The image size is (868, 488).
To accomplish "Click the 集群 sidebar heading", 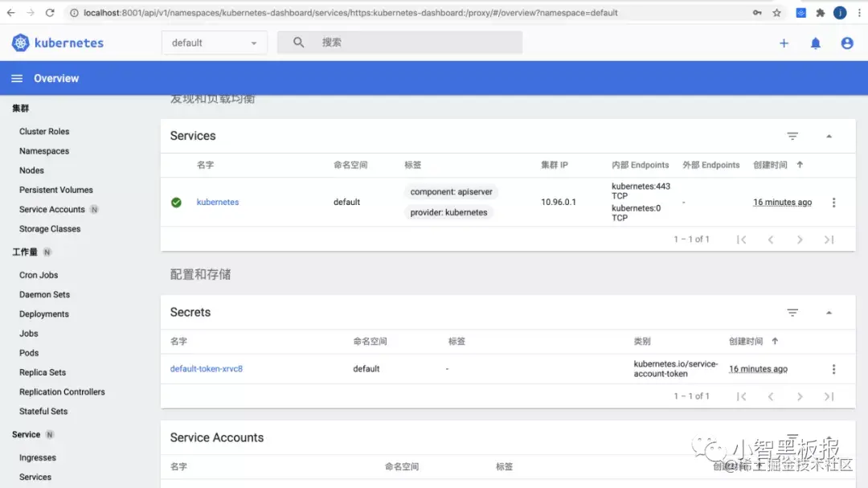I will point(20,108).
